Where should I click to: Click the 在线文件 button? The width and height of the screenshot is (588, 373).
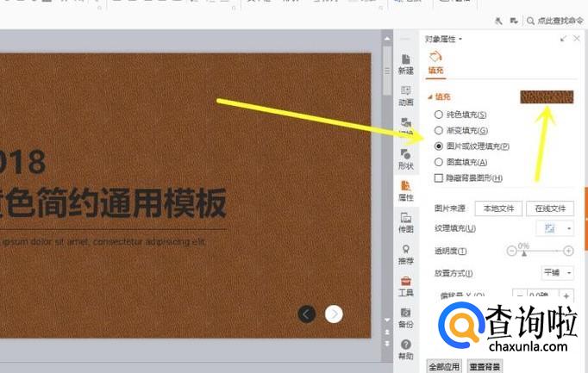point(549,208)
